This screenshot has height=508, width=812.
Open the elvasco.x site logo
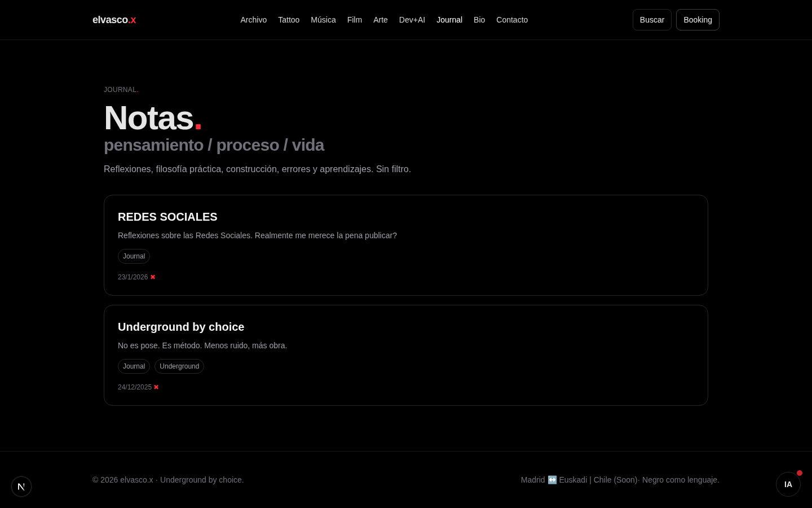(114, 20)
